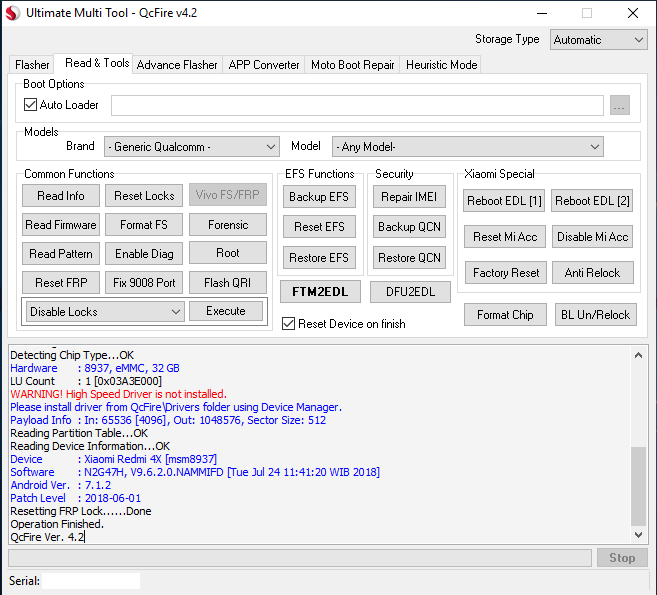Click the Disable Mi Acc button
This screenshot has height=595, width=657.
tap(592, 237)
